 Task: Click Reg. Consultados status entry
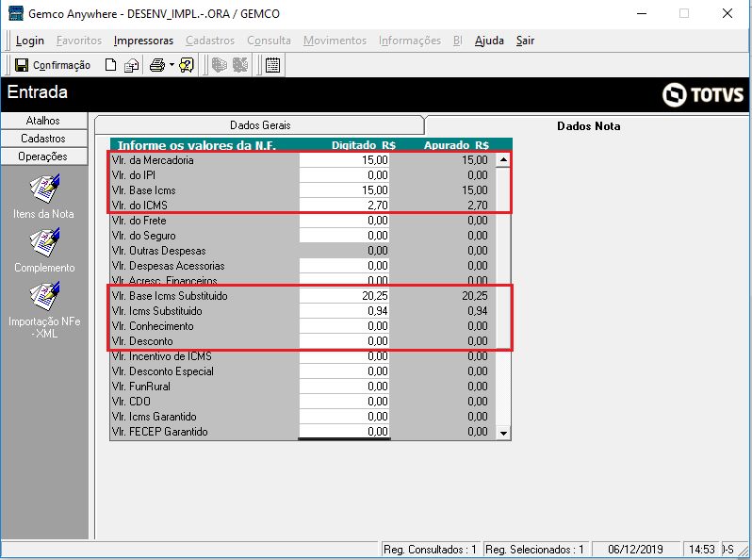pyautogui.click(x=430, y=550)
